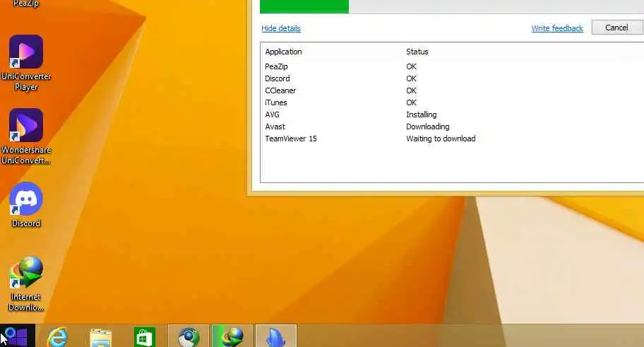644x347 pixels.
Task: Open the Discord desktop shortcut
Action: click(26, 205)
